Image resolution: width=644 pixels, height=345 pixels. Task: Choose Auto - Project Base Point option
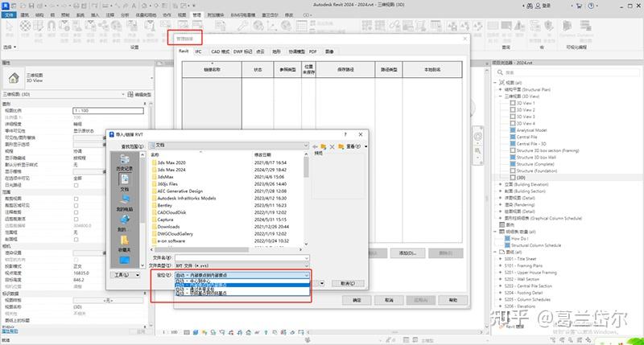(x=242, y=294)
